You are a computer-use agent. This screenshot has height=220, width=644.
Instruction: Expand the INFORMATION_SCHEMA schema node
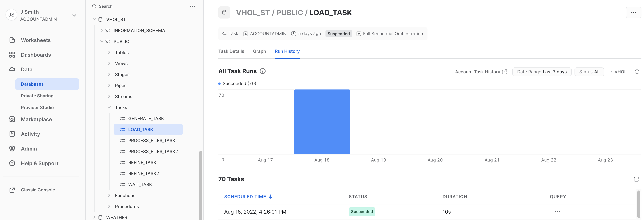pos(102,30)
